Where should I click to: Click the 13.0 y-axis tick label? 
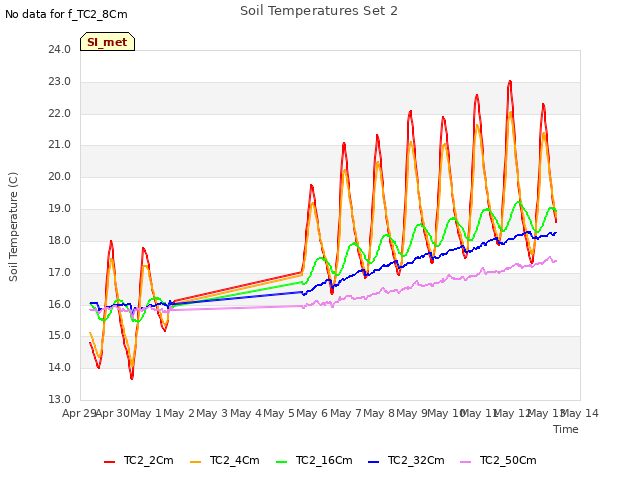[60, 399]
